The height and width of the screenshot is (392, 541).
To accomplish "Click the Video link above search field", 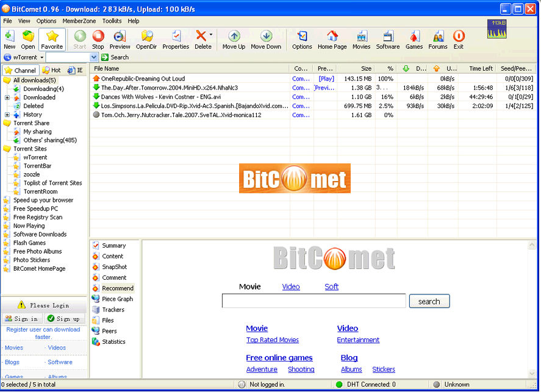I will tap(291, 287).
